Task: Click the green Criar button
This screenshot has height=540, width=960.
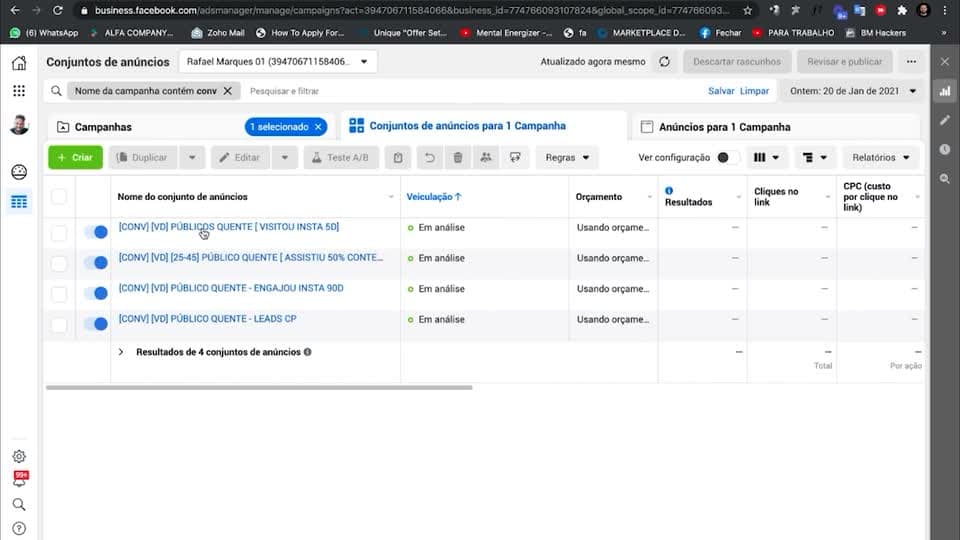Action: [75, 157]
